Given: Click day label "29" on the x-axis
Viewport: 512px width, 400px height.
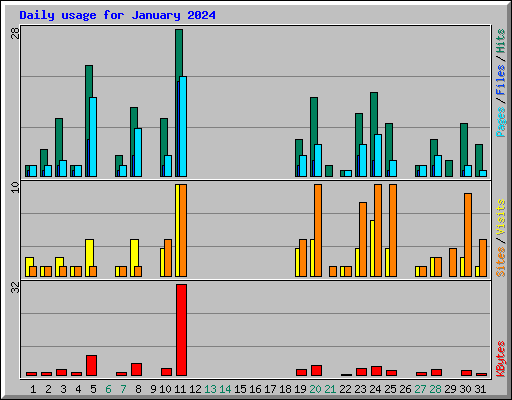Looking at the screenshot, I should click(x=450, y=389).
